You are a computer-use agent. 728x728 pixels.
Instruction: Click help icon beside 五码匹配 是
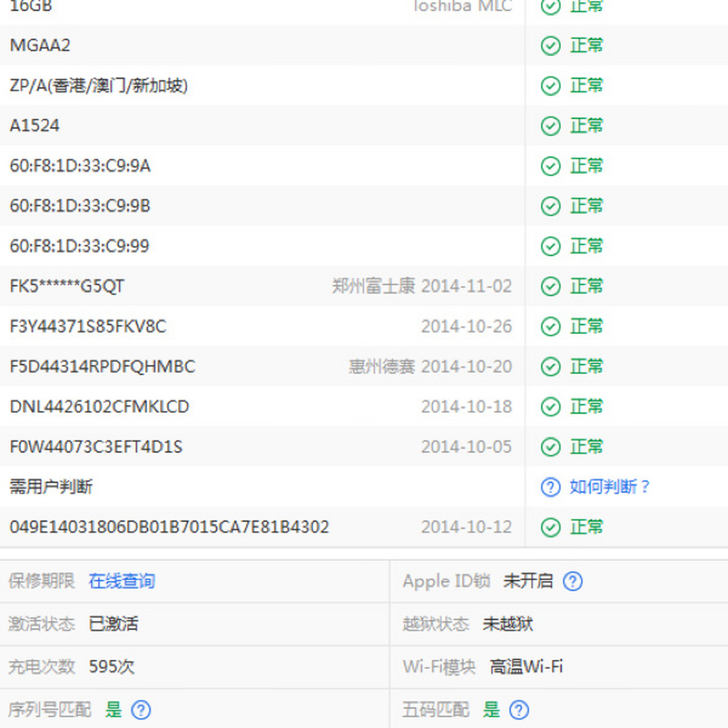coord(519,710)
